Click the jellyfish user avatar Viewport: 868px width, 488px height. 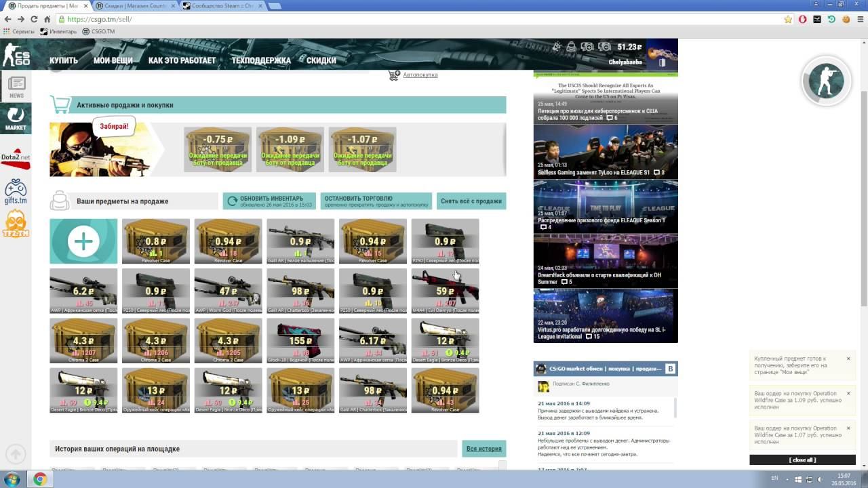click(662, 56)
